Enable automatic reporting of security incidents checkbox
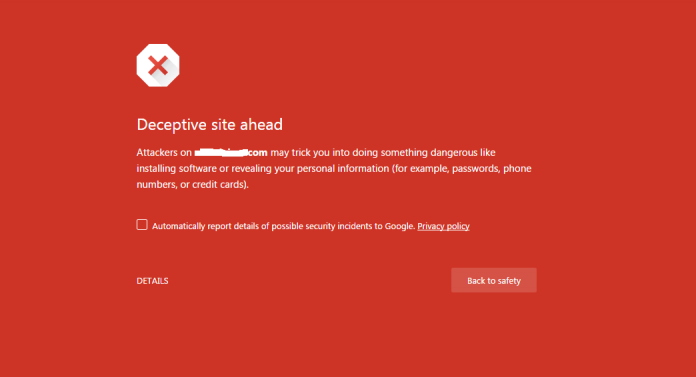Image resolution: width=696 pixels, height=377 pixels. coord(142,225)
